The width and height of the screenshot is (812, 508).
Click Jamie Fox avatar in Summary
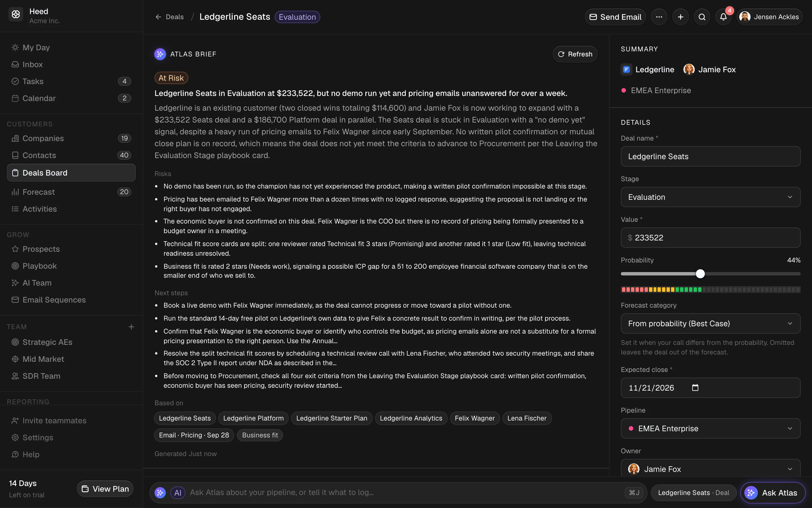click(x=689, y=69)
